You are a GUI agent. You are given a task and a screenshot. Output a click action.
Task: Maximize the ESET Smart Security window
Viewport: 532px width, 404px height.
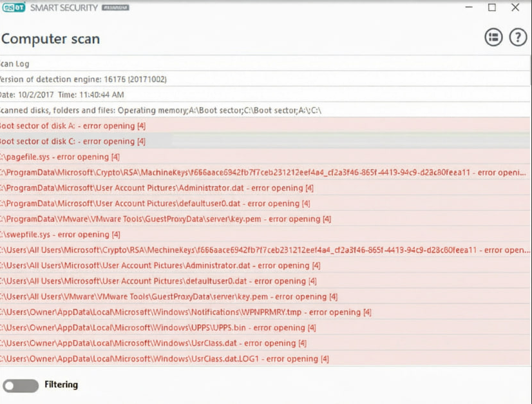pos(492,7)
